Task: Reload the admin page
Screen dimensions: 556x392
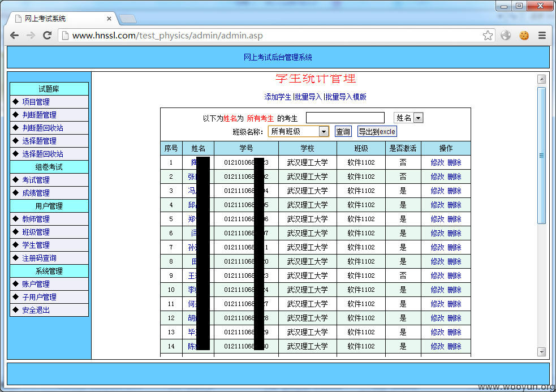Action: (47, 35)
